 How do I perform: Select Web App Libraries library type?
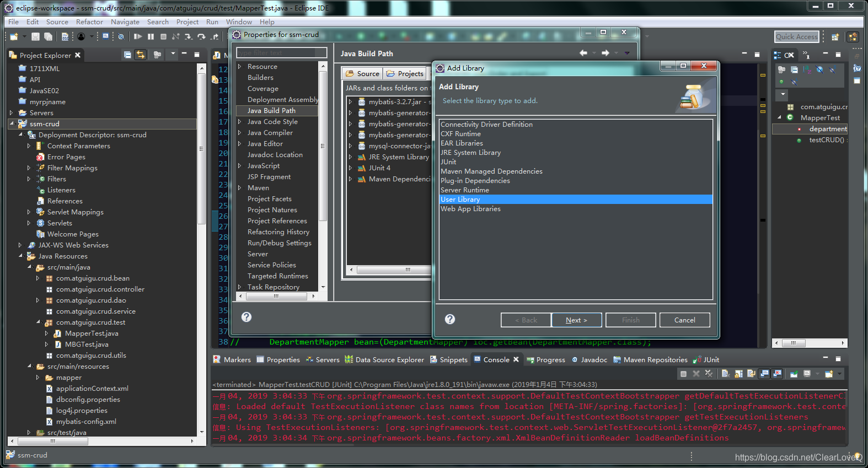click(x=576, y=209)
